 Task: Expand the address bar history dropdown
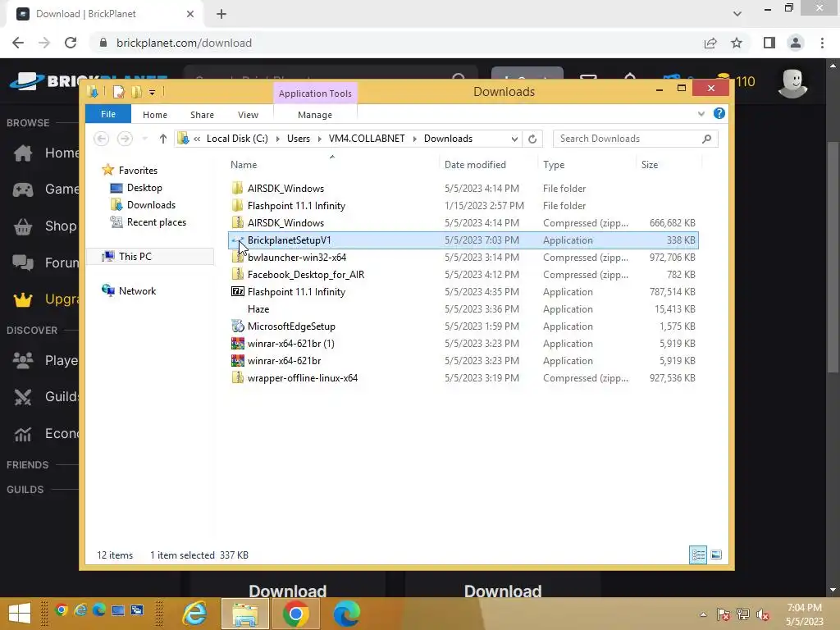click(514, 139)
